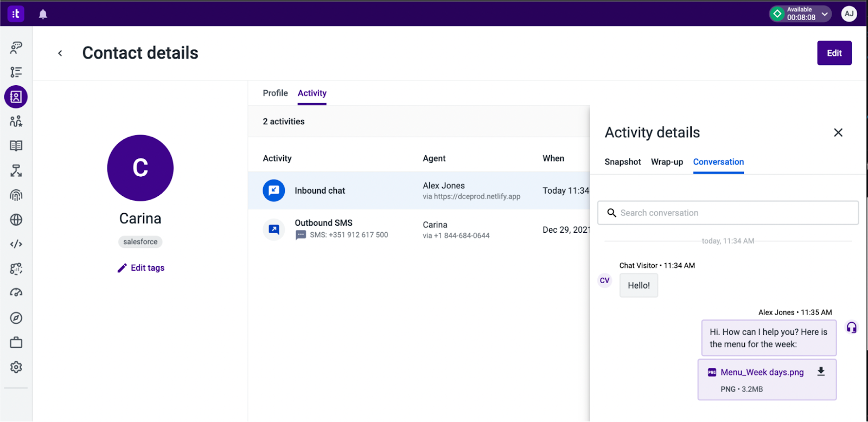Screen dimensions: 868x422
Task: Open the flow routing sidebar icon
Action: (16, 171)
